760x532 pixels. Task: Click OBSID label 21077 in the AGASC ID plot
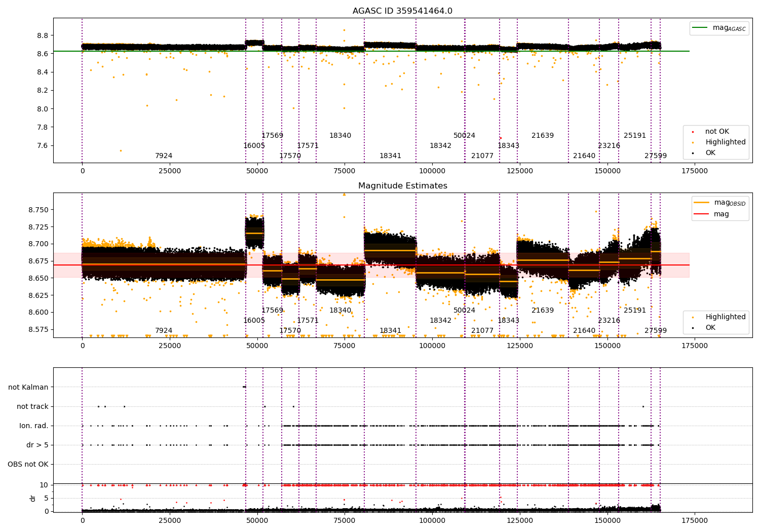click(x=482, y=156)
